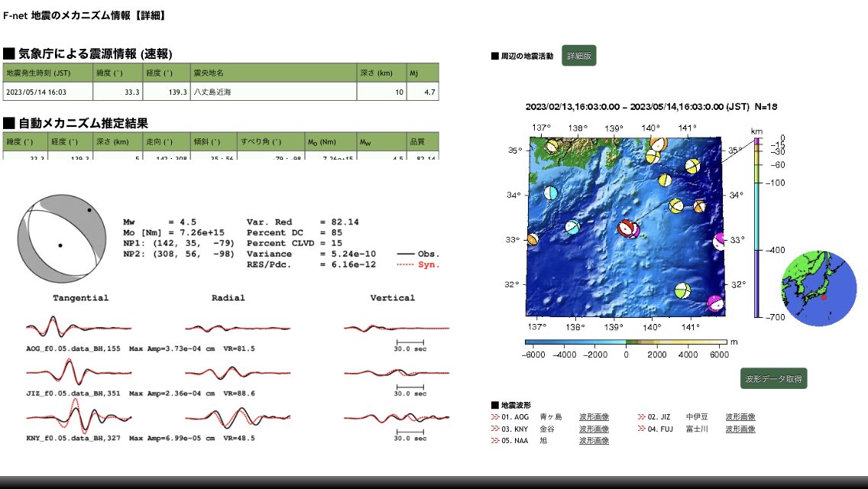Click the 地震発生時刻 (JST) column header

pos(47,73)
